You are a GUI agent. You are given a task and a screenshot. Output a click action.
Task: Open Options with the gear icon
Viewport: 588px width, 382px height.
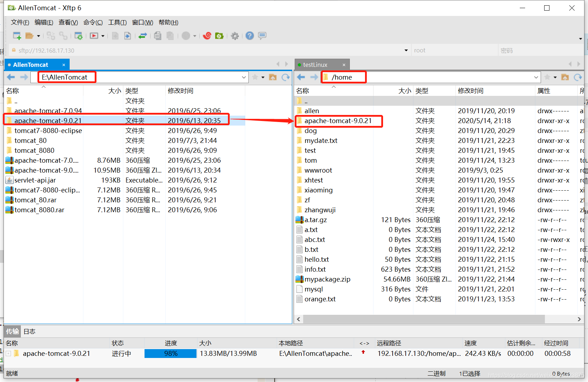[x=235, y=36]
